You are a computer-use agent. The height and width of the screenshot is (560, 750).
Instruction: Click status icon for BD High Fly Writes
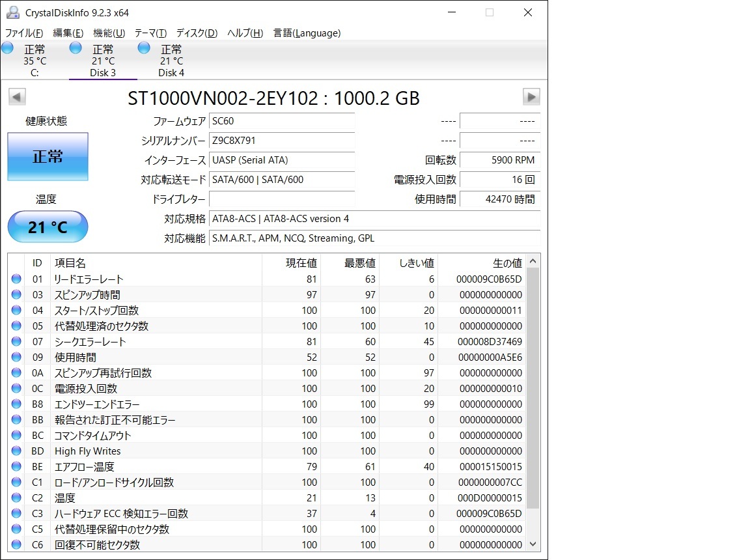click(16, 451)
